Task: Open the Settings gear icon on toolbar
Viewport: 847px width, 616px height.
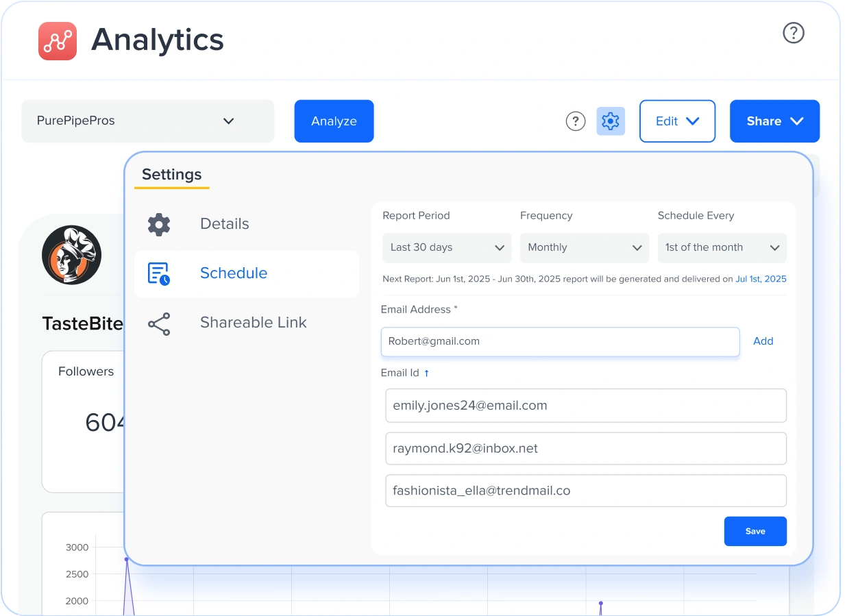Action: 610,121
